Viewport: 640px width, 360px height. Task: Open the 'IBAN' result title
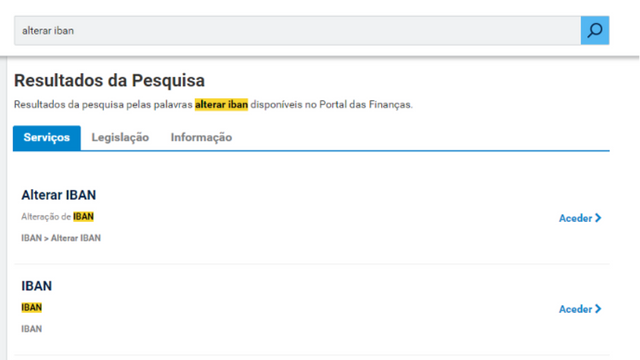36,286
